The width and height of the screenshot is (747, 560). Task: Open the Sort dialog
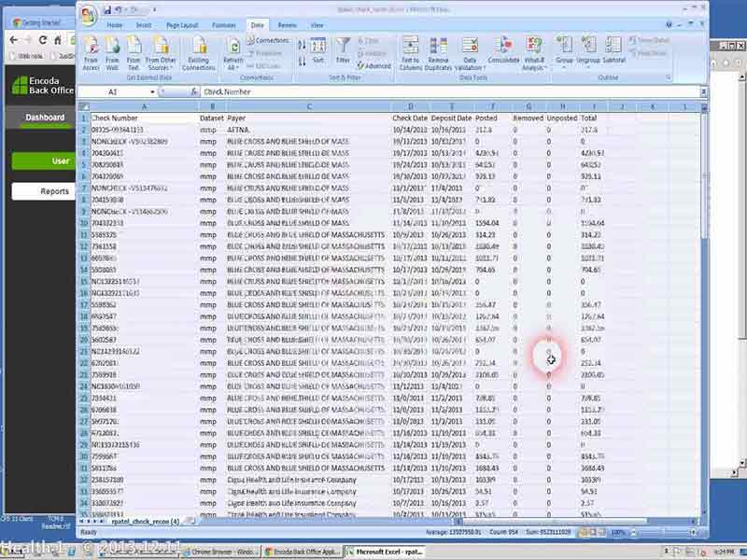(318, 51)
